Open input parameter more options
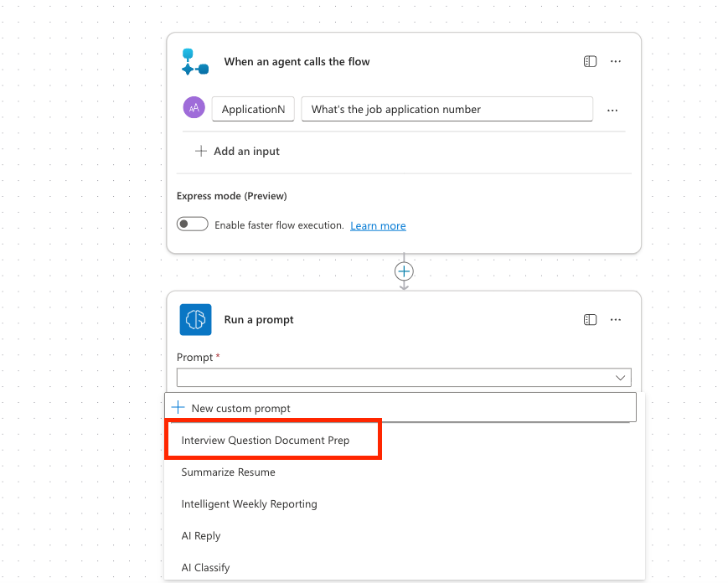The height and width of the screenshot is (583, 728). pyautogui.click(x=612, y=110)
